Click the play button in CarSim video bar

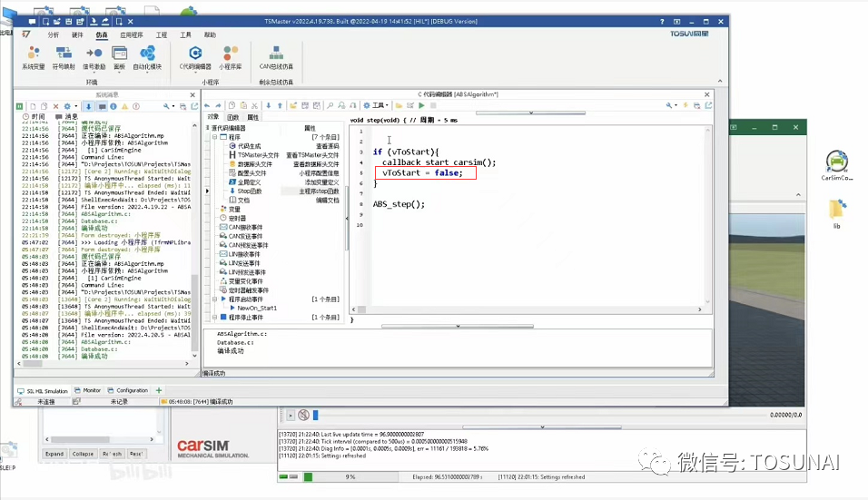click(x=290, y=415)
